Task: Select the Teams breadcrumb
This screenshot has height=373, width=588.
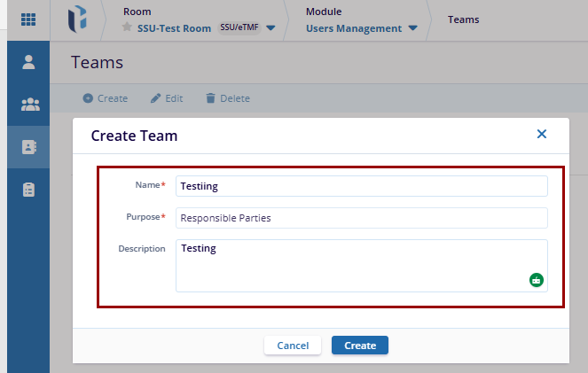Action: [x=464, y=19]
